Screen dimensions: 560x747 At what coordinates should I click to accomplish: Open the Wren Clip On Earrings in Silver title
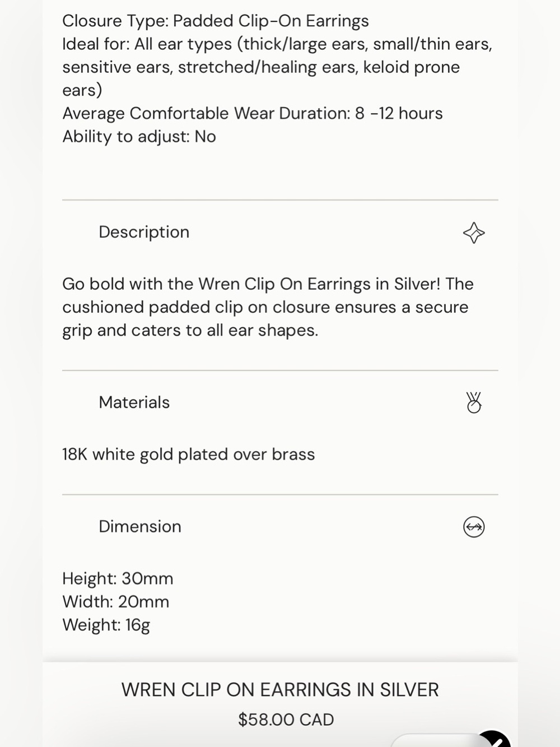pos(280,690)
